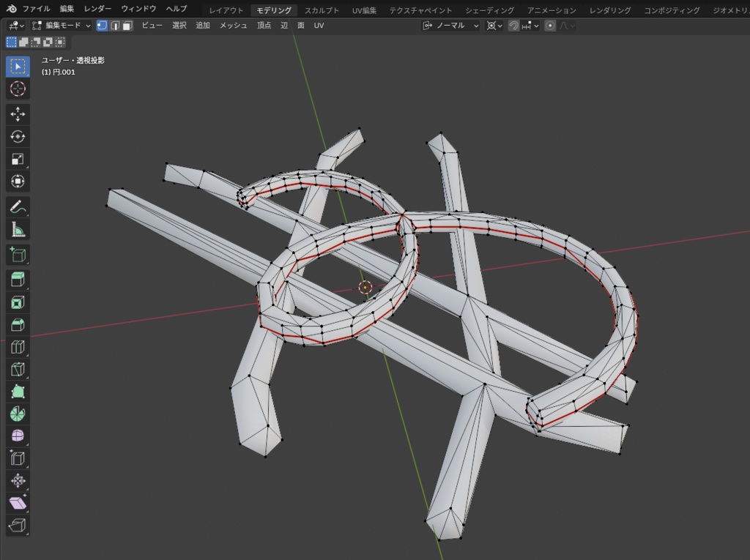This screenshot has width=750, height=560.
Task: Open the 面 header menu
Action: (x=301, y=26)
